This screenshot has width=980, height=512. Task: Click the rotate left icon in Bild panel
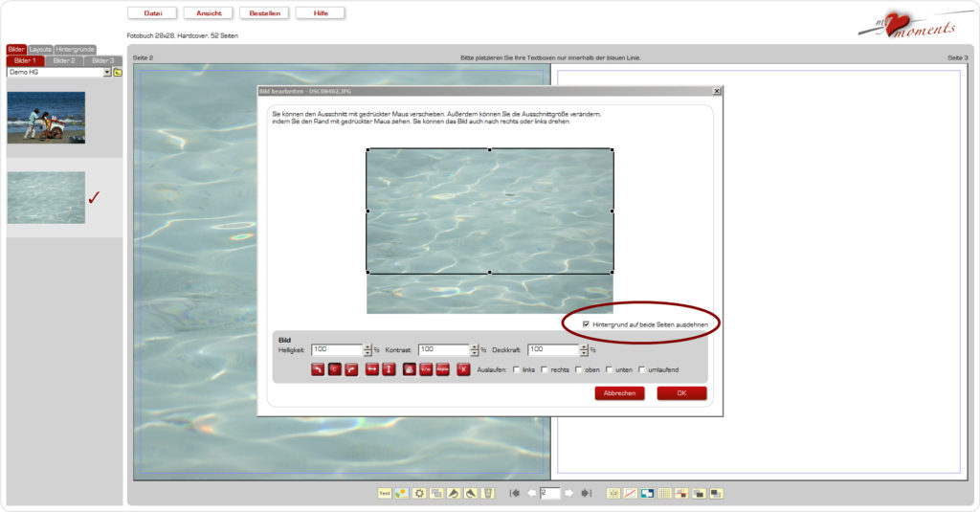[318, 370]
